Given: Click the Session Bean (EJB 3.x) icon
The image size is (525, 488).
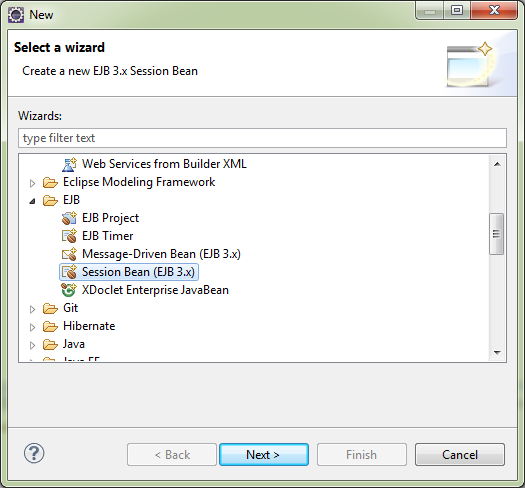Looking at the screenshot, I should 69,272.
